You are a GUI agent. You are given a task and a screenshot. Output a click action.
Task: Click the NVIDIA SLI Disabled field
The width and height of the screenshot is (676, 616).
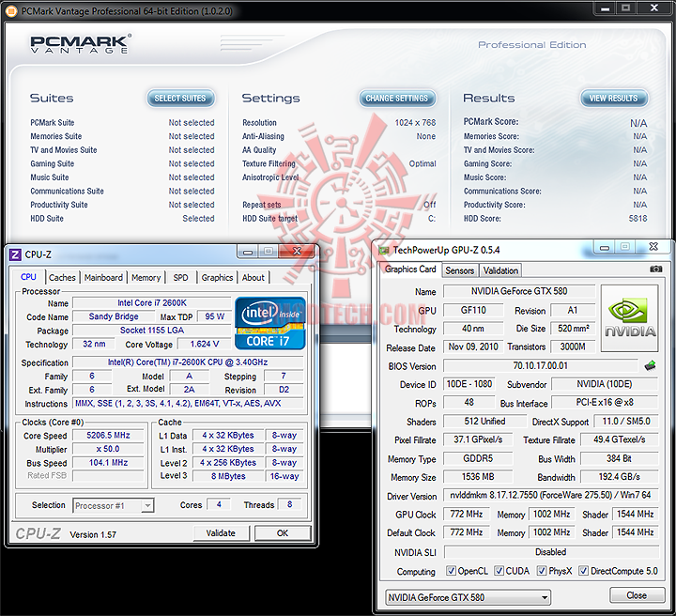pyautogui.click(x=551, y=552)
